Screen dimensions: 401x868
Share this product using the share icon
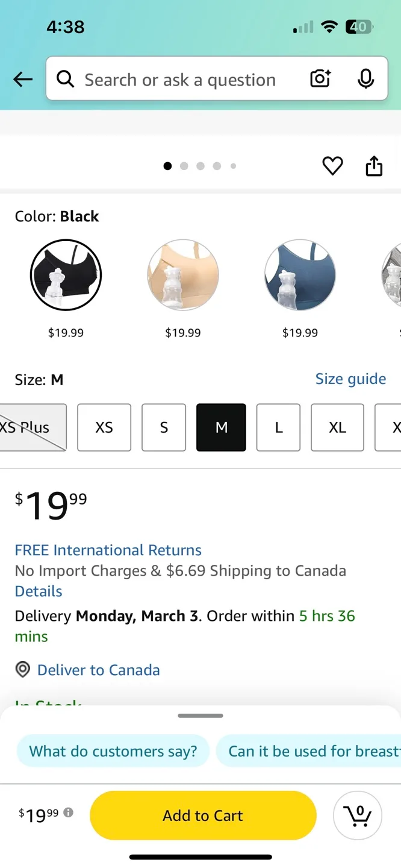click(374, 166)
